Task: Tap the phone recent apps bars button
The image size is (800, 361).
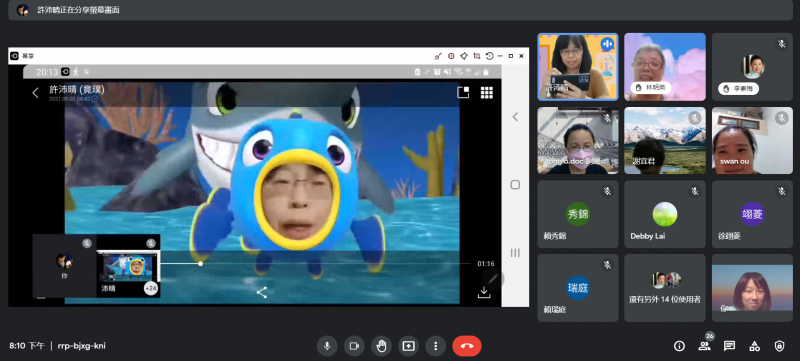Action: click(515, 252)
